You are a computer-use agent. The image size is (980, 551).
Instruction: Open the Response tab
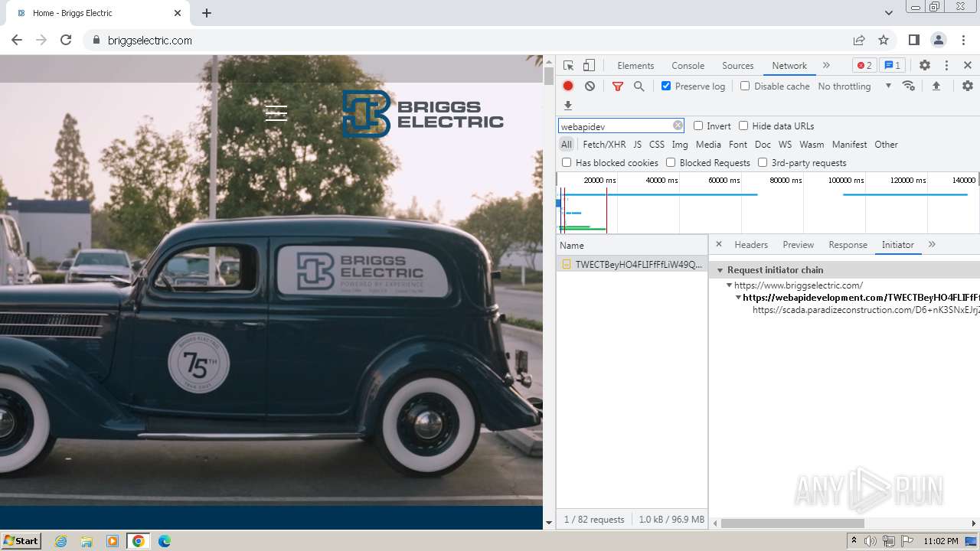(848, 245)
